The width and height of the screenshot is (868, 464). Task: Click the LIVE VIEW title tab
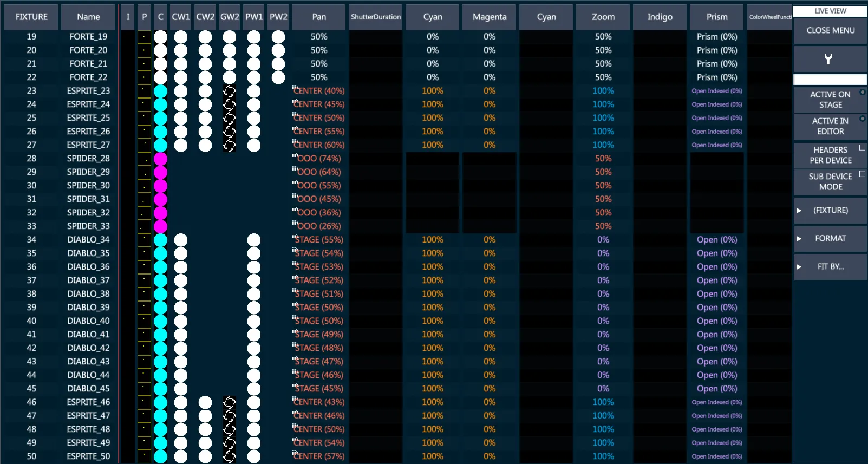click(830, 11)
